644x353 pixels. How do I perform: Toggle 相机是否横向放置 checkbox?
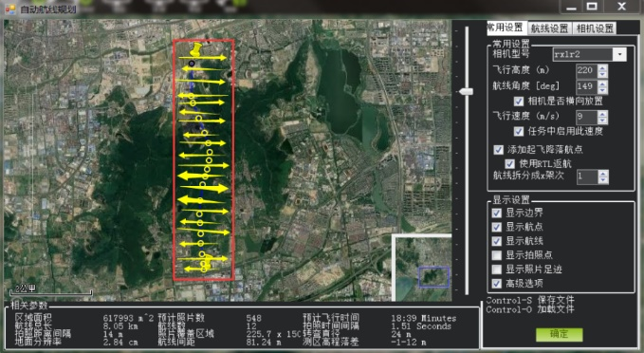pos(519,102)
